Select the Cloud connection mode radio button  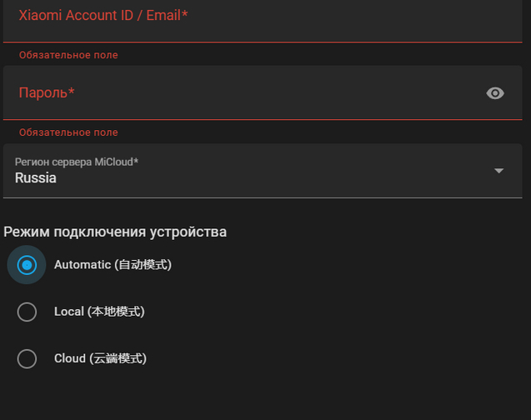point(28,358)
